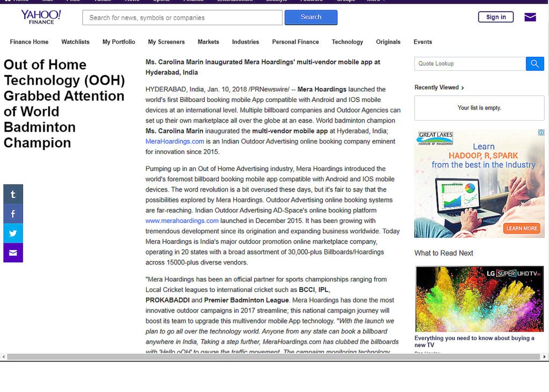
Task: Click the Sign in button
Action: click(496, 17)
